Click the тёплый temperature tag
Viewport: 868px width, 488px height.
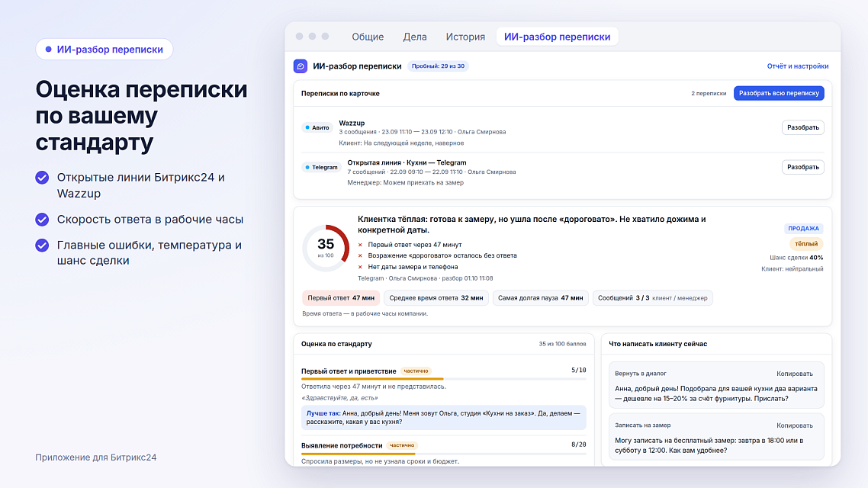coord(806,243)
